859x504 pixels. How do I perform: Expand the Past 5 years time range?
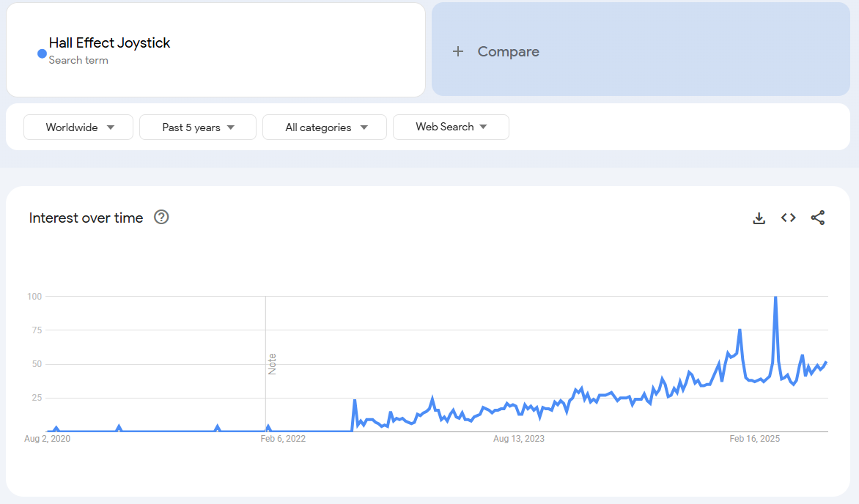(198, 127)
